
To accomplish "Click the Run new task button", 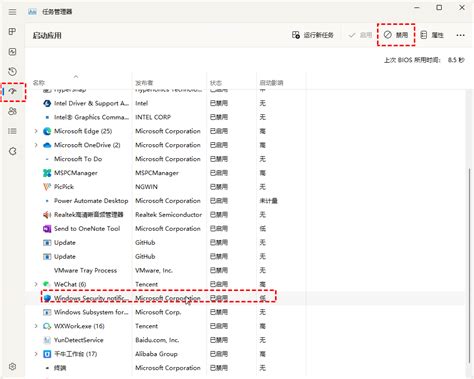I will (313, 35).
